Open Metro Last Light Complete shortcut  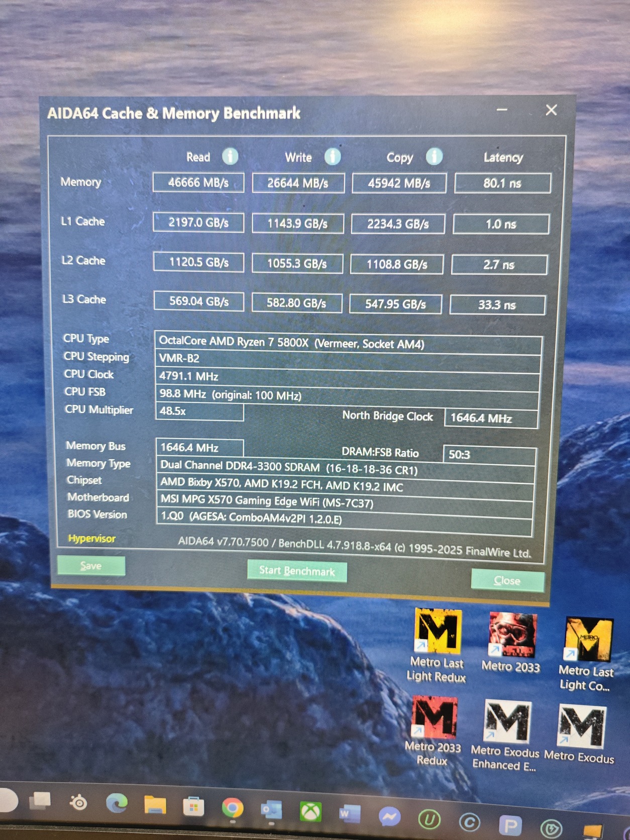pos(587,655)
